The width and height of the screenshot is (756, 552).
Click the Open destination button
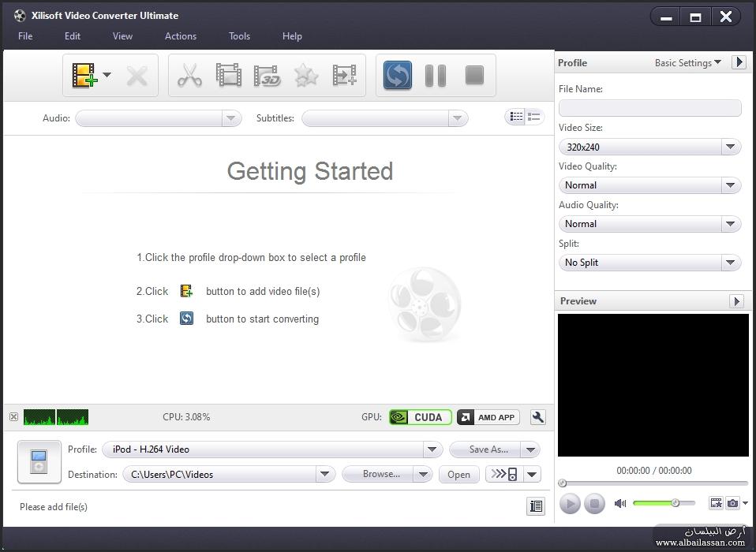459,475
